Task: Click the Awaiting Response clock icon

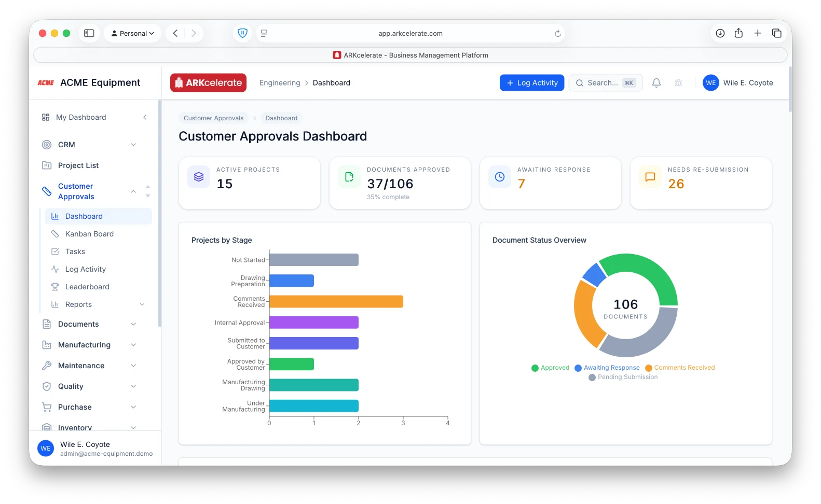Action: click(500, 177)
